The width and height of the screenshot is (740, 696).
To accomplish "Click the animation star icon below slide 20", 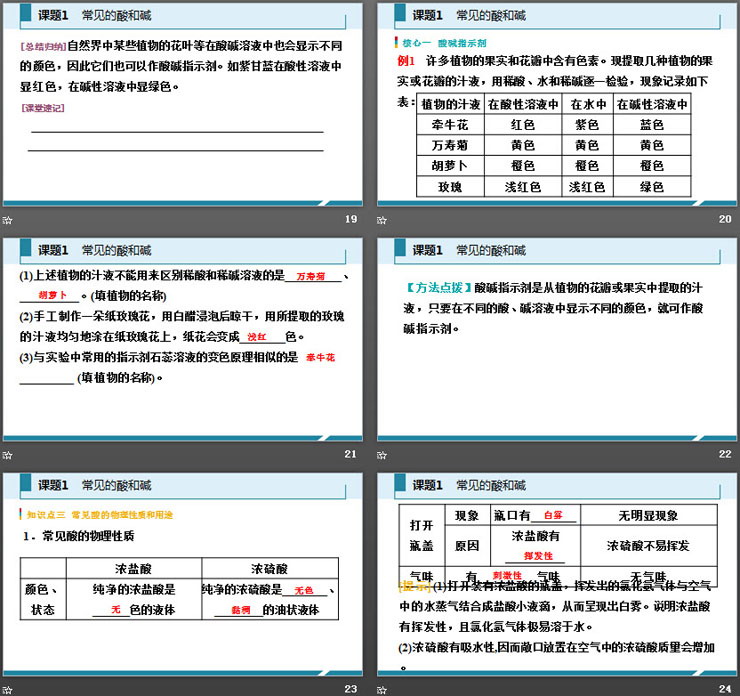I will pos(383,220).
